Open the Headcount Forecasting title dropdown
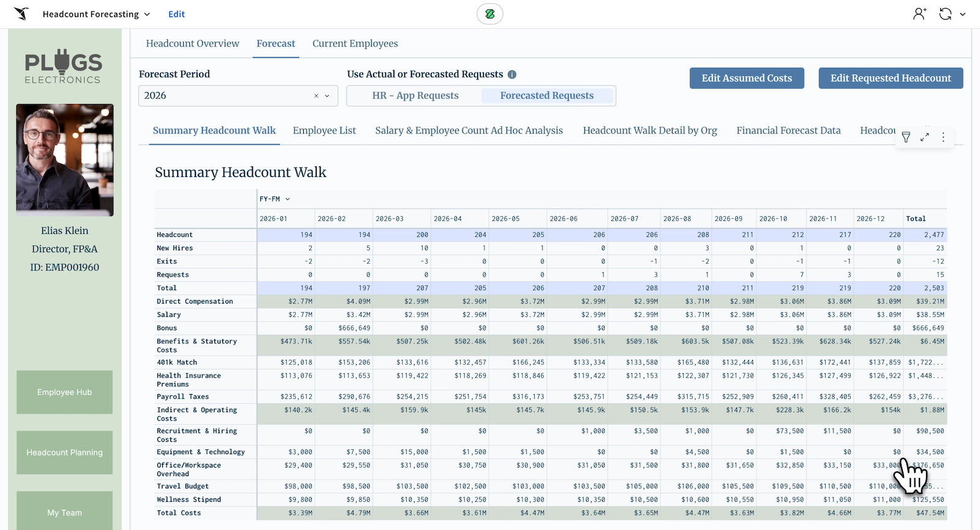980x530 pixels. click(x=96, y=14)
